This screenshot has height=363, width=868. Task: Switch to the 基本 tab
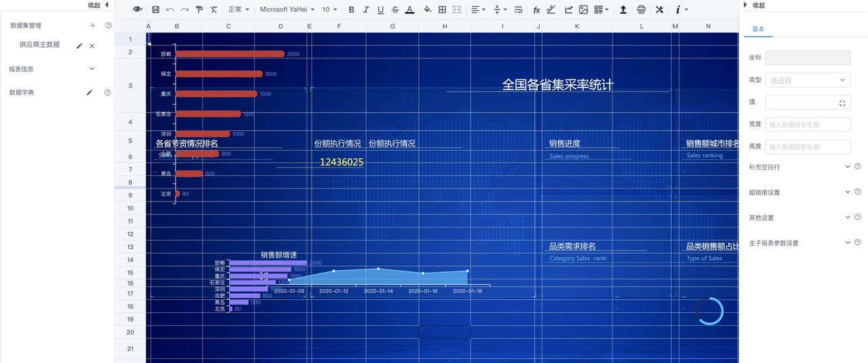[x=758, y=29]
